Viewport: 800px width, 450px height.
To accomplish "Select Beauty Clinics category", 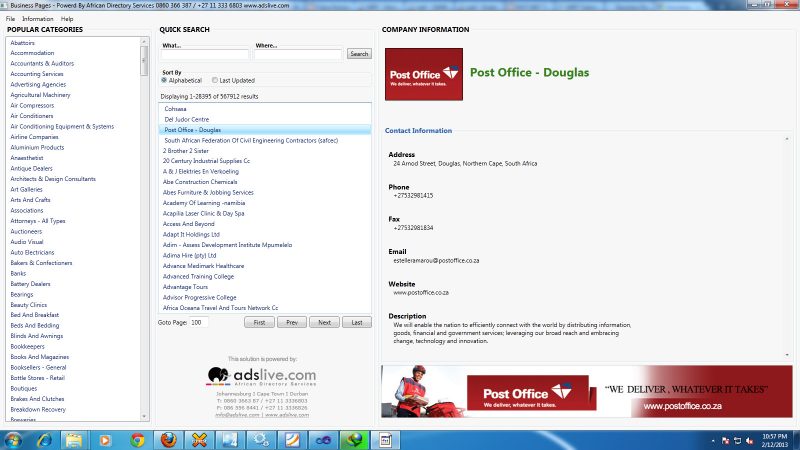I will (x=29, y=305).
